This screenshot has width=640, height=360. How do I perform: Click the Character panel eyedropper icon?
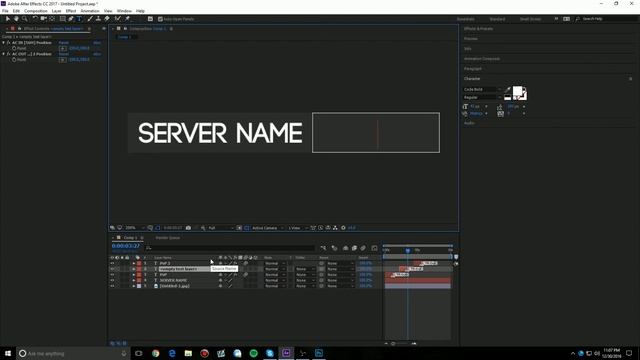point(507,89)
